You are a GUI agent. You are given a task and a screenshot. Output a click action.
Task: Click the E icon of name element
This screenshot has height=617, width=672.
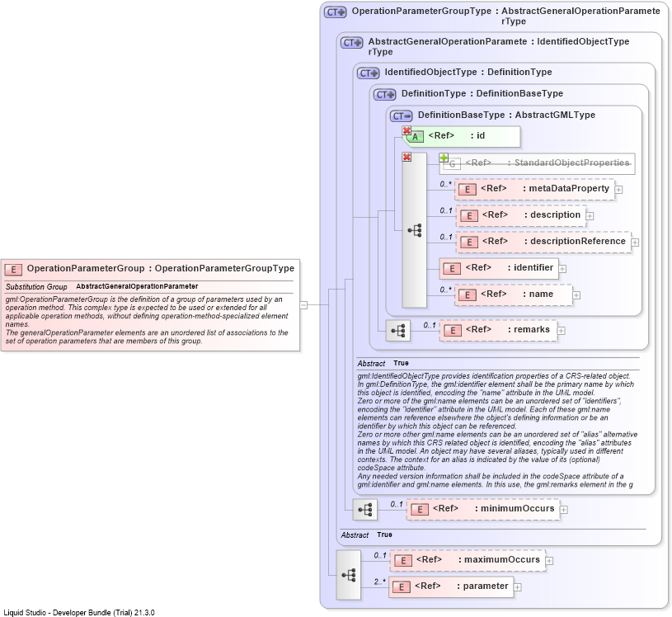[468, 295]
